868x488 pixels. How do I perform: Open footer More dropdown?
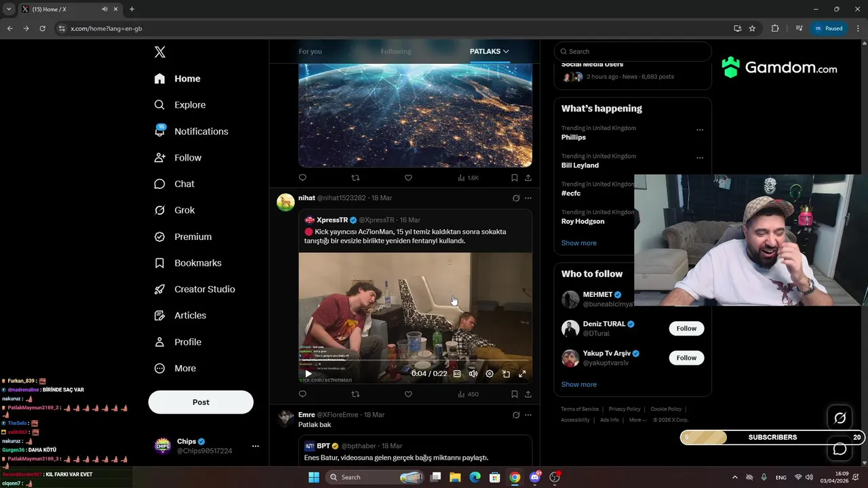(x=636, y=420)
